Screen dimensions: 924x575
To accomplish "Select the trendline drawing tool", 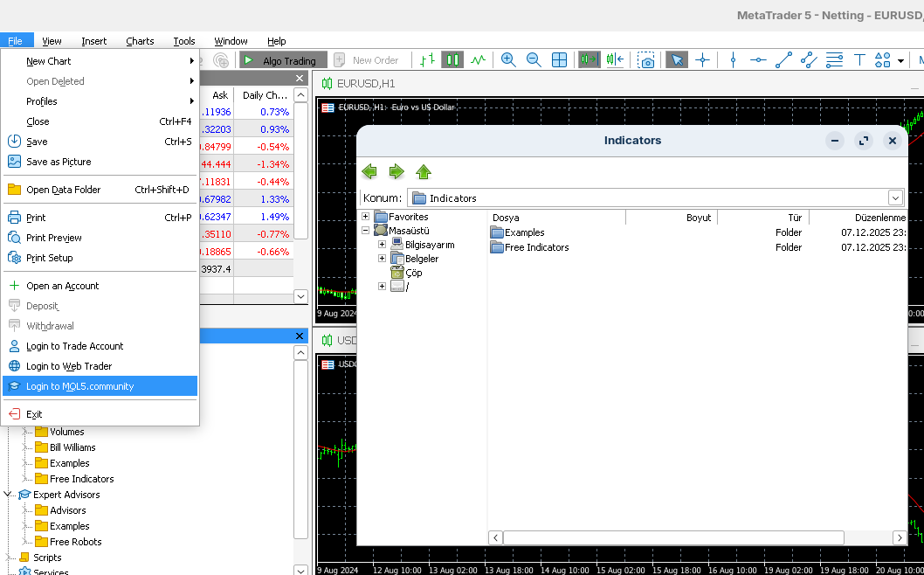I will tap(783, 60).
